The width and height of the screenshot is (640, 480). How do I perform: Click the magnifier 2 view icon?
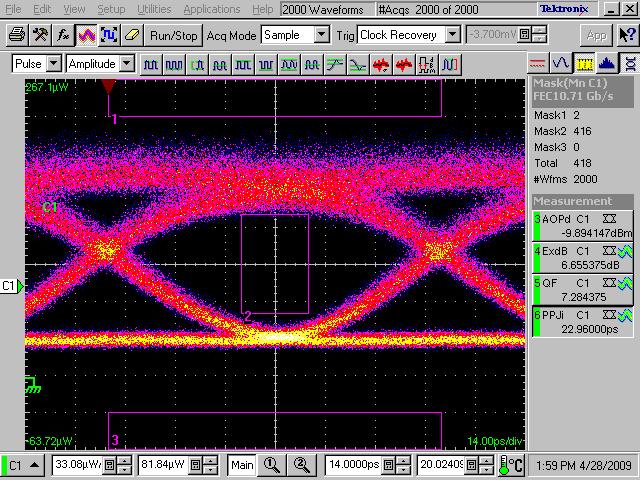click(302, 465)
